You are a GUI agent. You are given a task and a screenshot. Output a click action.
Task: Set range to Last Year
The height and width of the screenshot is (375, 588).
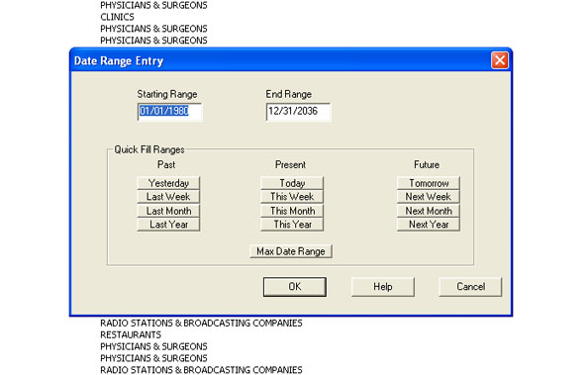(168, 225)
